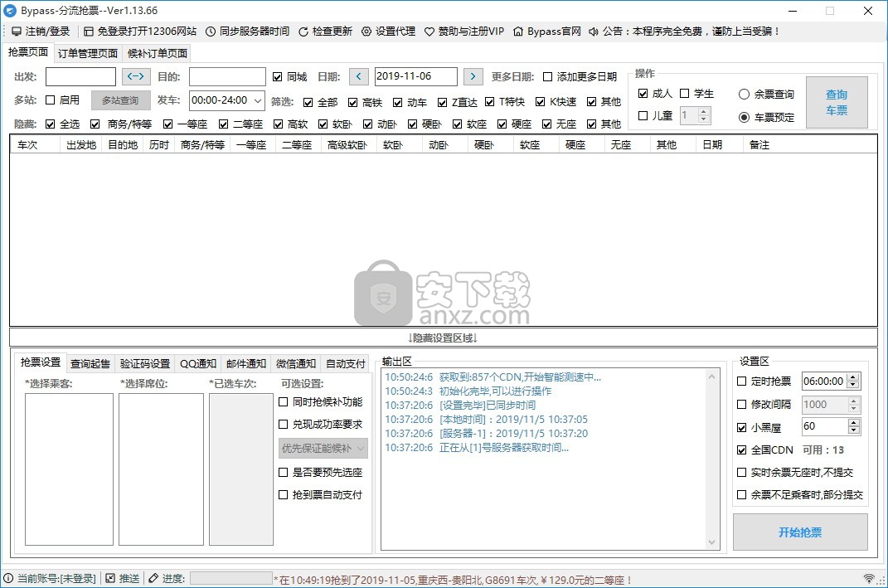This screenshot has width=888, height=588.
Task: Click the network signal icon in status bar
Action: pyautogui.click(x=869, y=578)
